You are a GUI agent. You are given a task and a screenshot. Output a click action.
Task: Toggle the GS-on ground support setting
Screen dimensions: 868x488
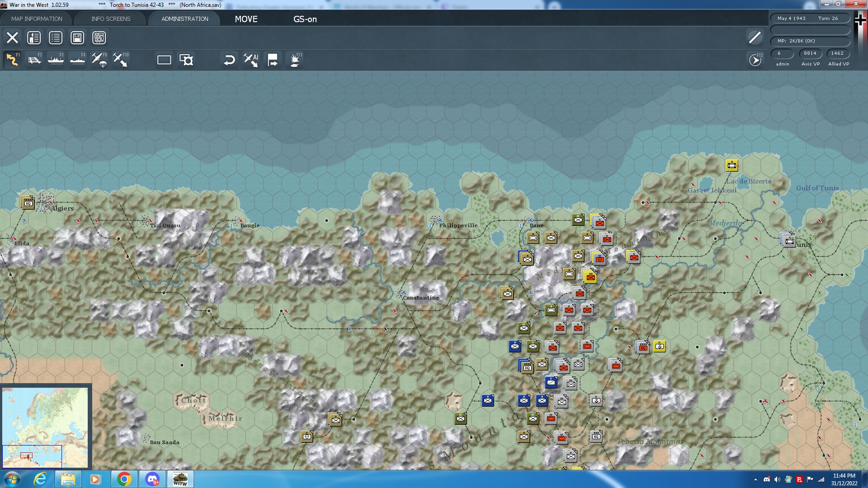(305, 19)
